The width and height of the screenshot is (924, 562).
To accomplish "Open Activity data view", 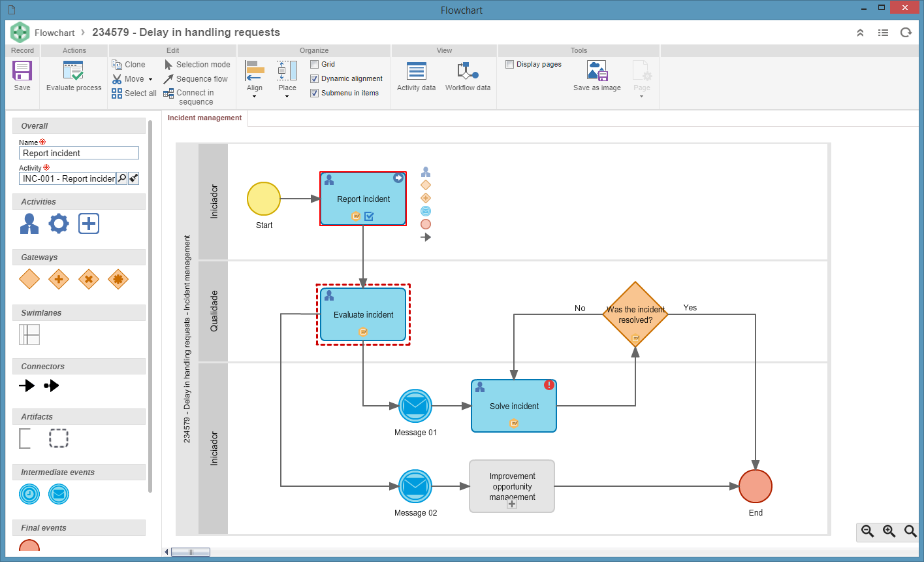I will tap(416, 76).
